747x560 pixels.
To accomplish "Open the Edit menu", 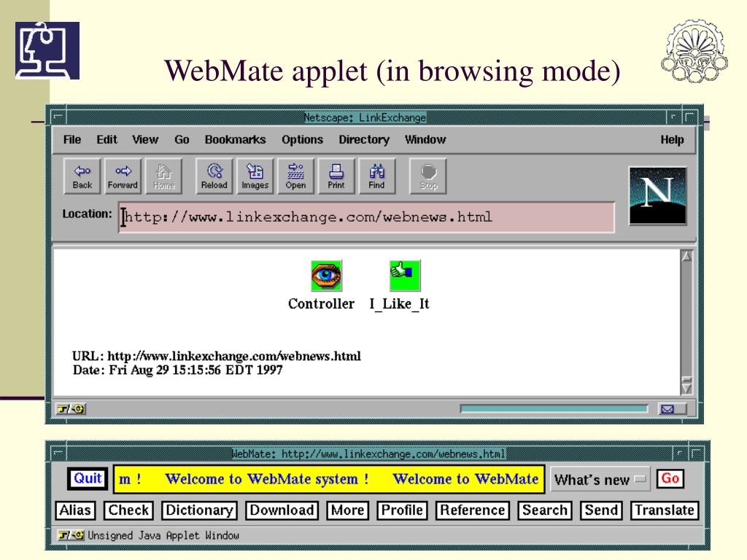I will 107,139.
